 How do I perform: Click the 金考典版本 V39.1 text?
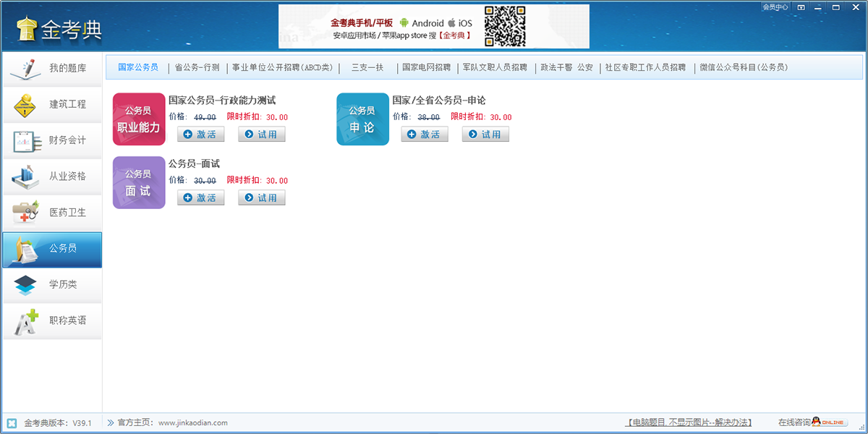(x=58, y=423)
